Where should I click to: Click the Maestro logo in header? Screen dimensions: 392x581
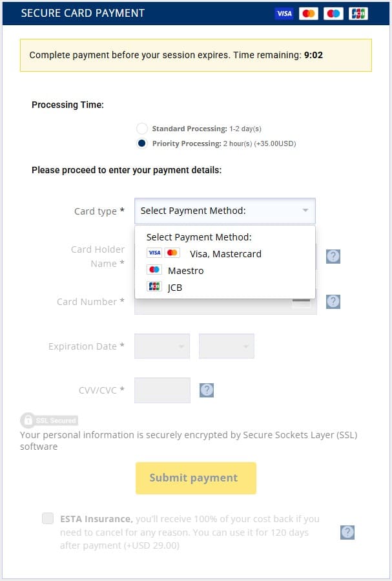[333, 14]
